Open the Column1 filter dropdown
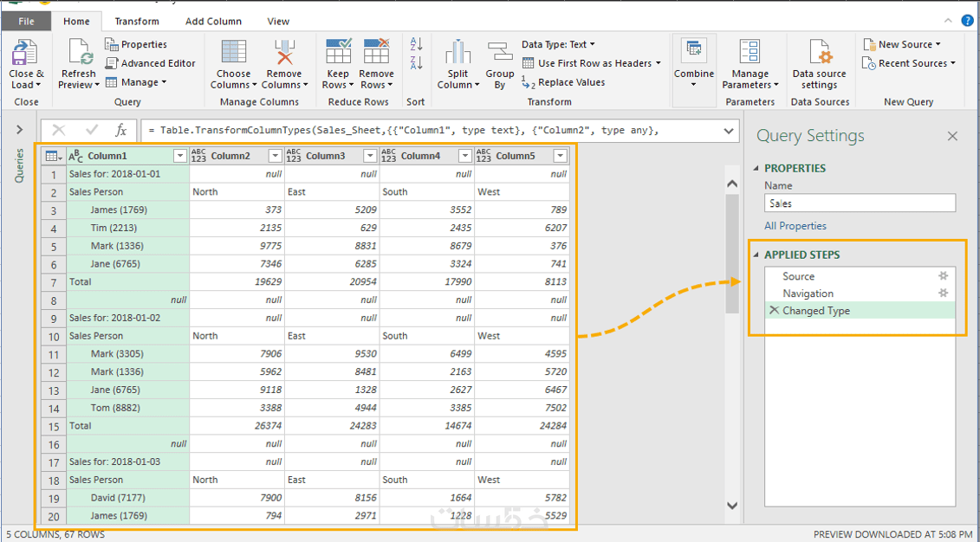This screenshot has width=980, height=542. pos(179,156)
